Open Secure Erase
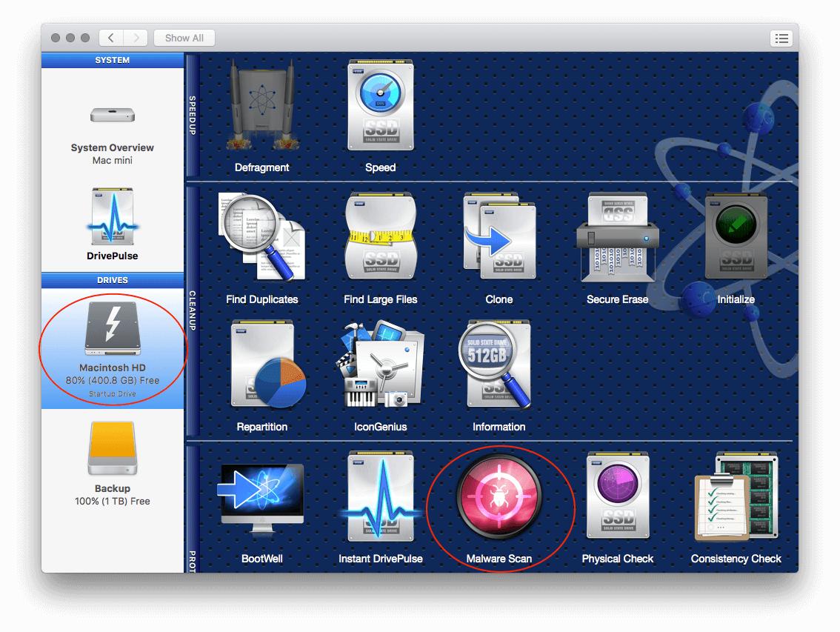The height and width of the screenshot is (632, 840). [x=618, y=237]
